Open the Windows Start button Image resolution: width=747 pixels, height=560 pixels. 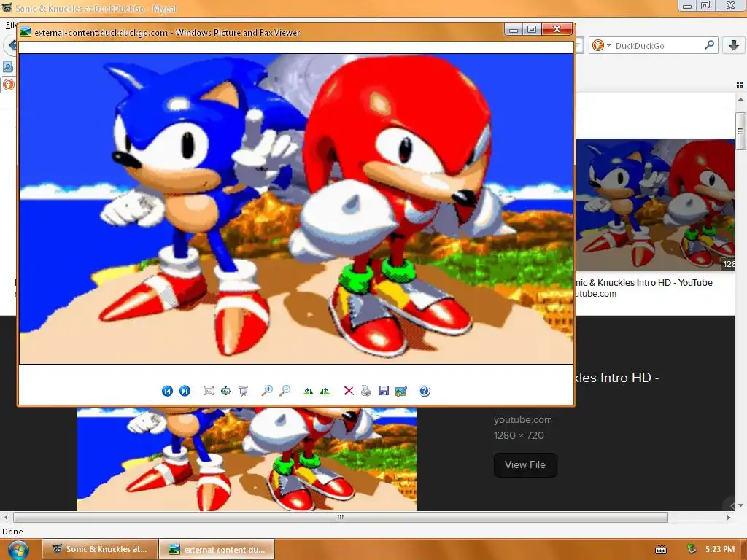(18, 550)
